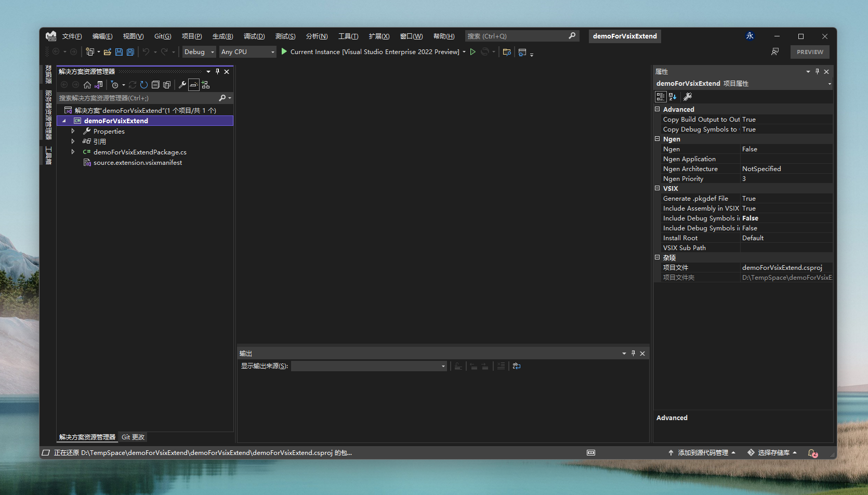Open the 文件(F) menu
868x495 pixels.
point(72,36)
